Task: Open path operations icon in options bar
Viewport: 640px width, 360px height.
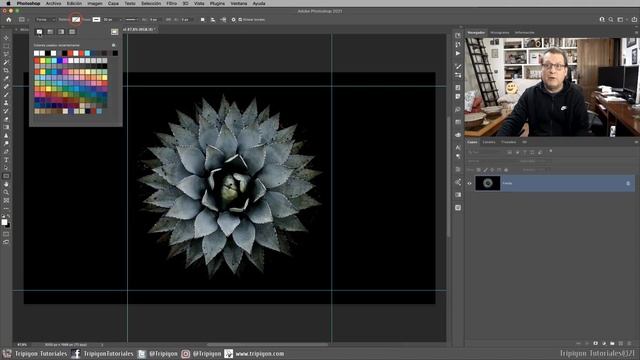Action: pos(202,20)
